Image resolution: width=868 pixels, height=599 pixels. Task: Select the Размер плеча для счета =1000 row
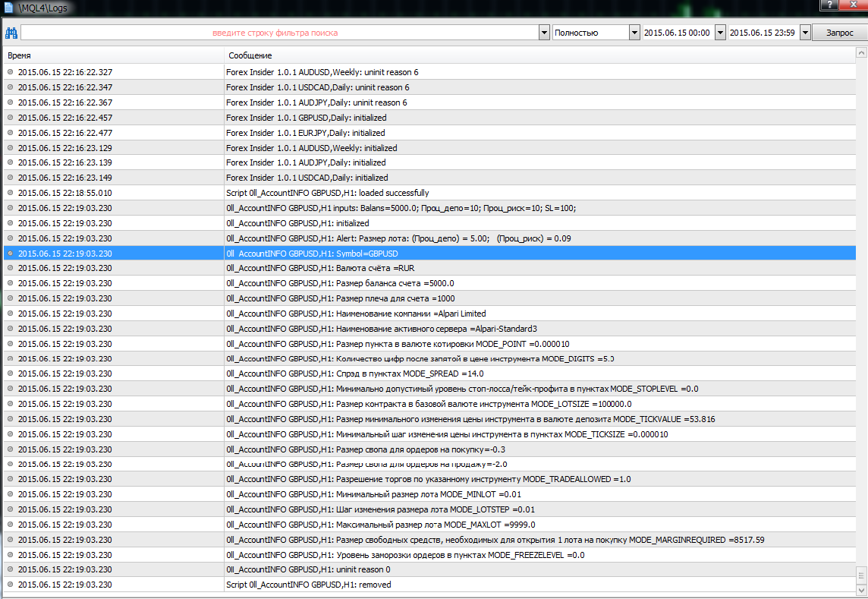coord(429,298)
